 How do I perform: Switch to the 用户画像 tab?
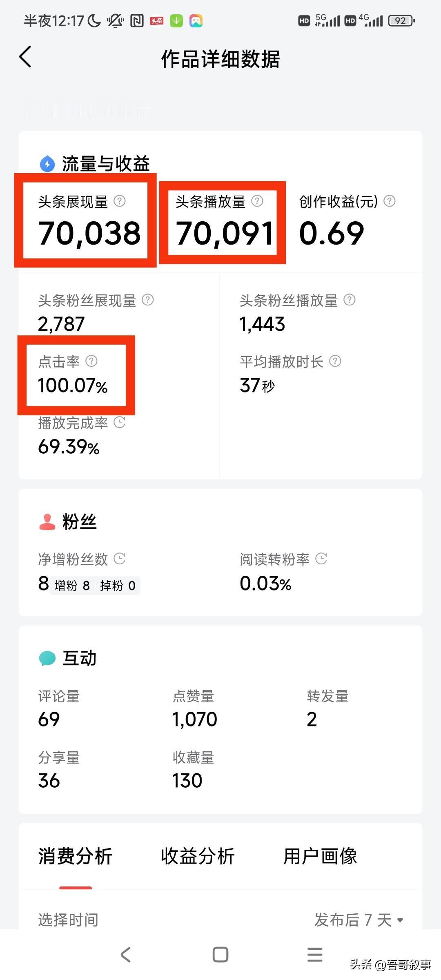tap(320, 856)
